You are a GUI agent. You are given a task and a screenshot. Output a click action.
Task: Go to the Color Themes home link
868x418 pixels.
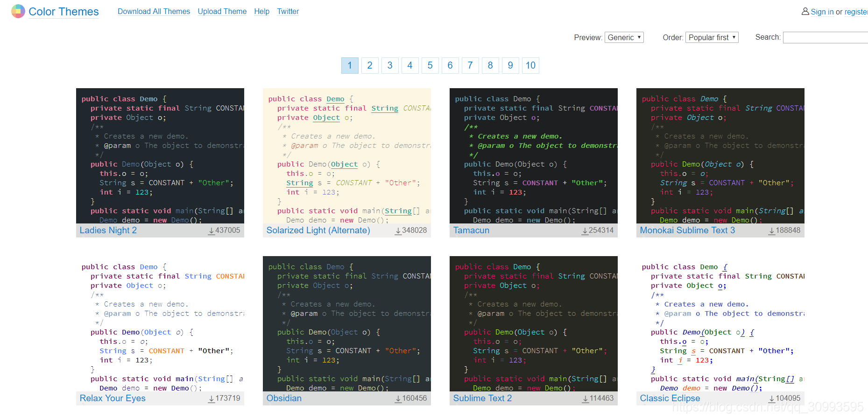click(64, 12)
